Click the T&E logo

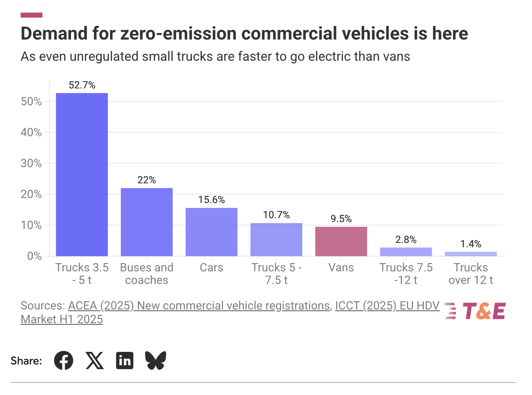(475, 311)
